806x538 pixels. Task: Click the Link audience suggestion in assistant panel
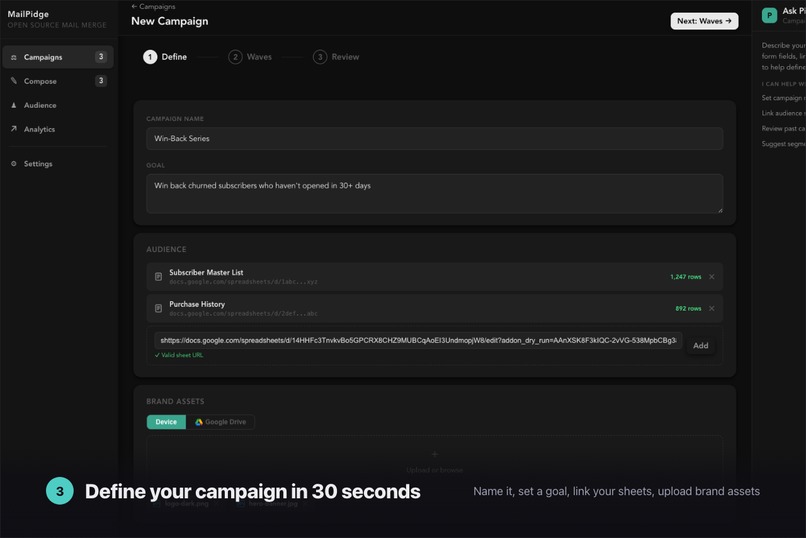[x=783, y=113]
